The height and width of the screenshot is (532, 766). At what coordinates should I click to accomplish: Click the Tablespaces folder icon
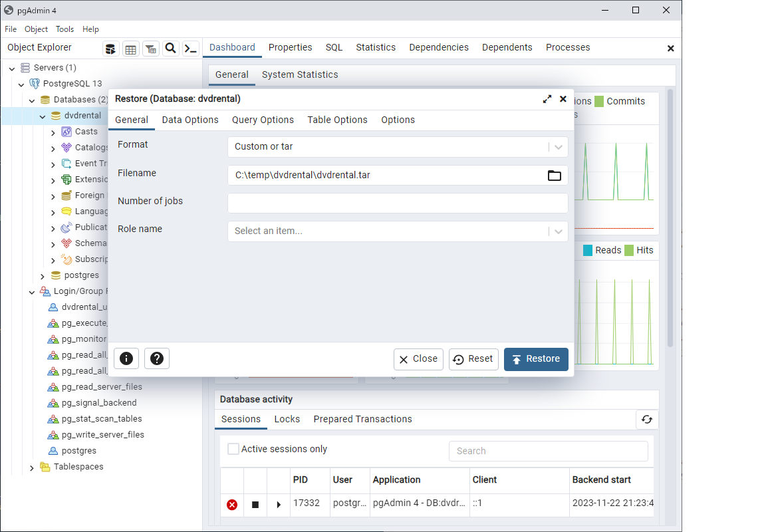[45, 467]
